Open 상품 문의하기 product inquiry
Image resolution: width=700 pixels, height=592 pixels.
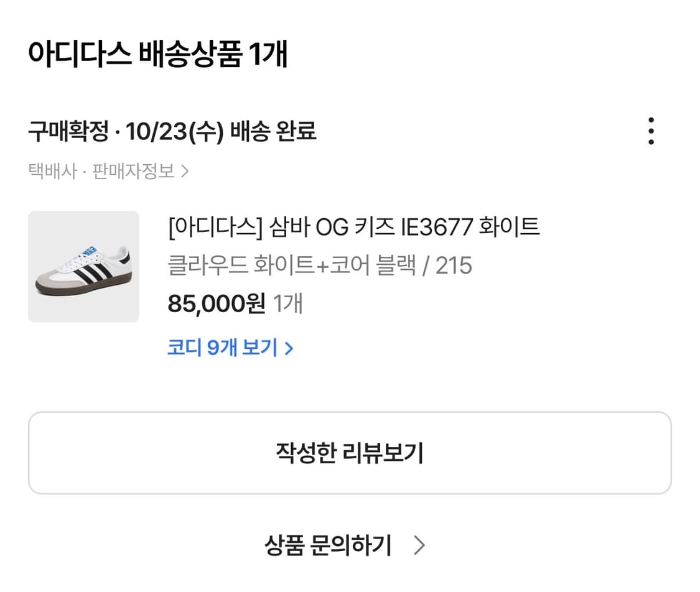coord(328,545)
